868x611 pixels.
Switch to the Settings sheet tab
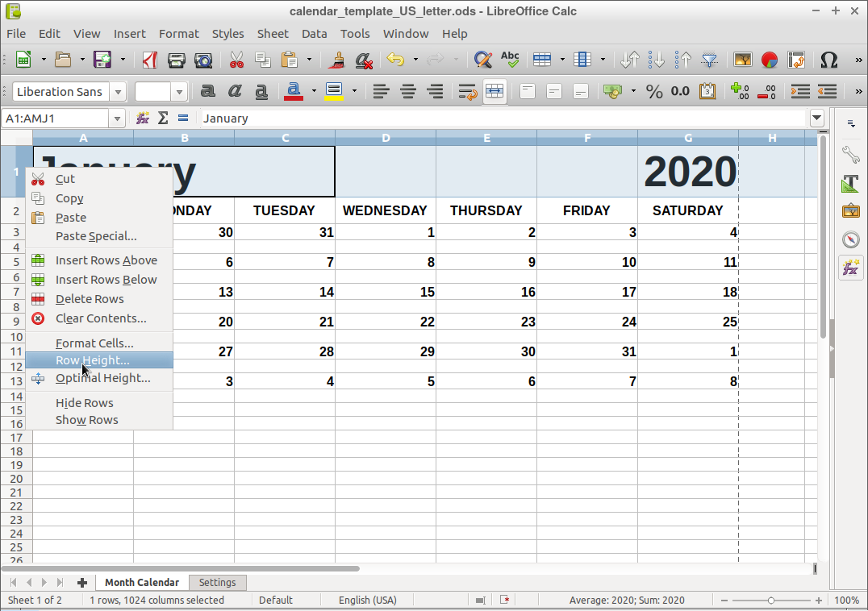click(218, 582)
